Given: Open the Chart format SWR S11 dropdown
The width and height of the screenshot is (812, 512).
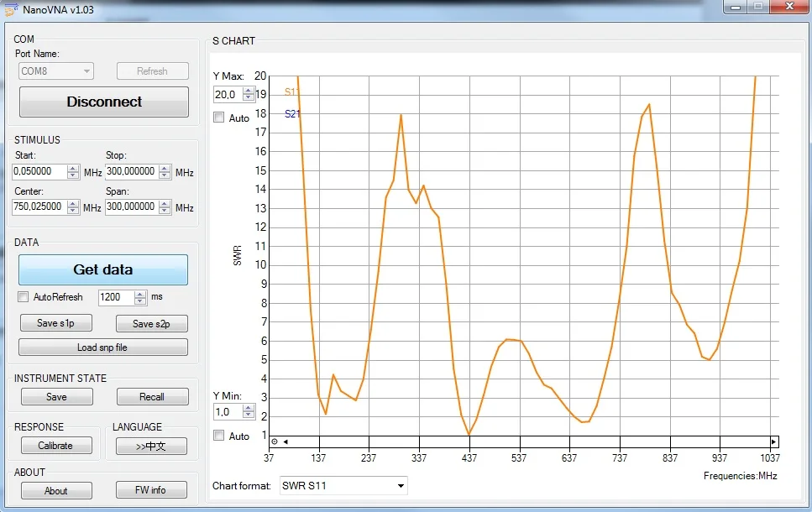Looking at the screenshot, I should tap(343, 486).
